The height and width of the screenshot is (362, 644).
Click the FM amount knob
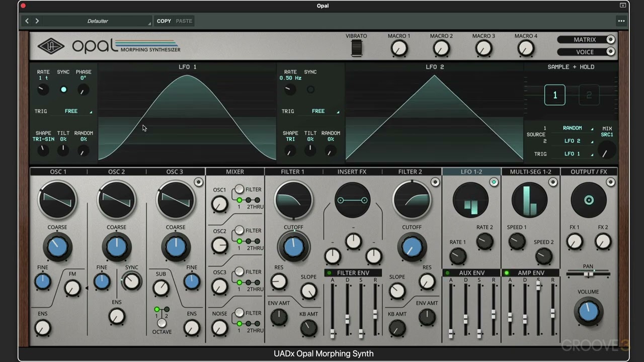72,288
